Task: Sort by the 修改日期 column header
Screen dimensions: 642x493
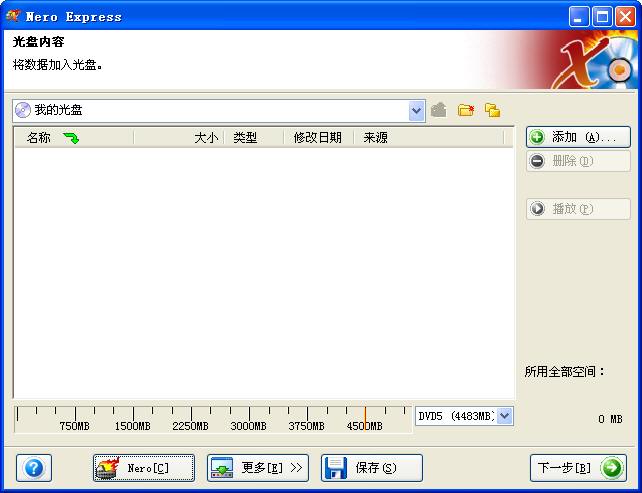Action: tap(319, 138)
